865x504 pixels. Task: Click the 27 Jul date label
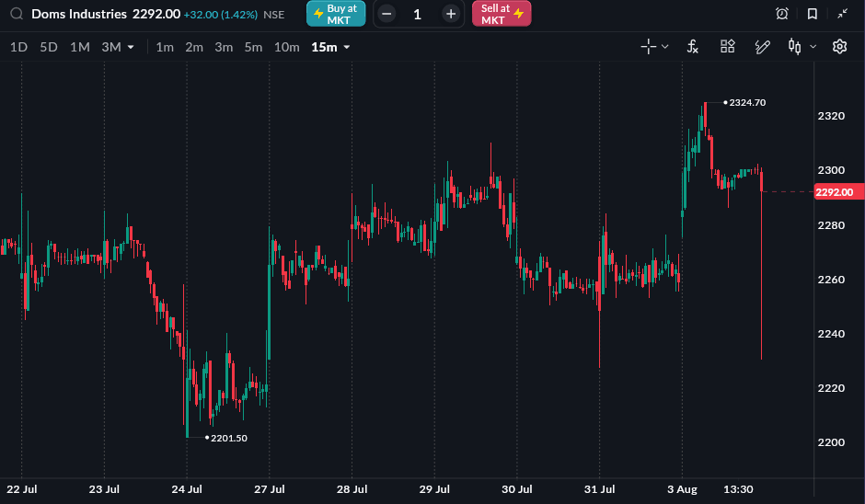click(x=270, y=489)
